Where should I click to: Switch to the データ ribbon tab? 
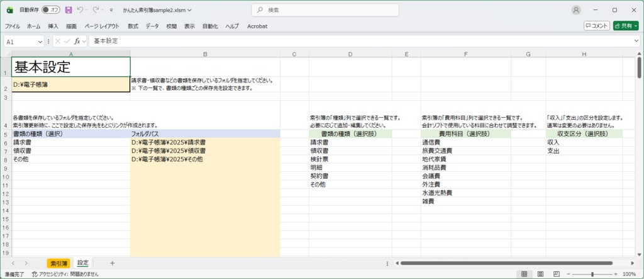click(152, 26)
